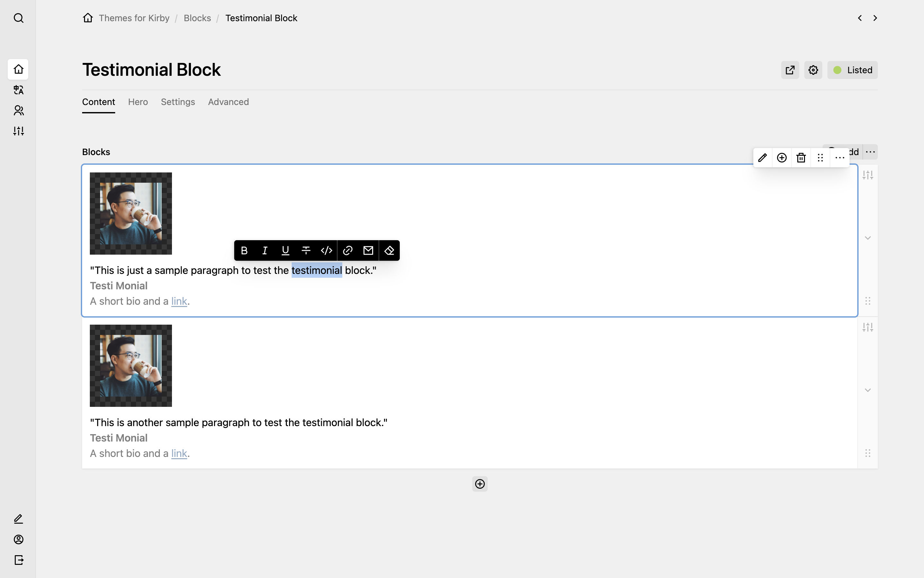The width and height of the screenshot is (924, 578).
Task: Apply italic formatting
Action: tap(265, 250)
